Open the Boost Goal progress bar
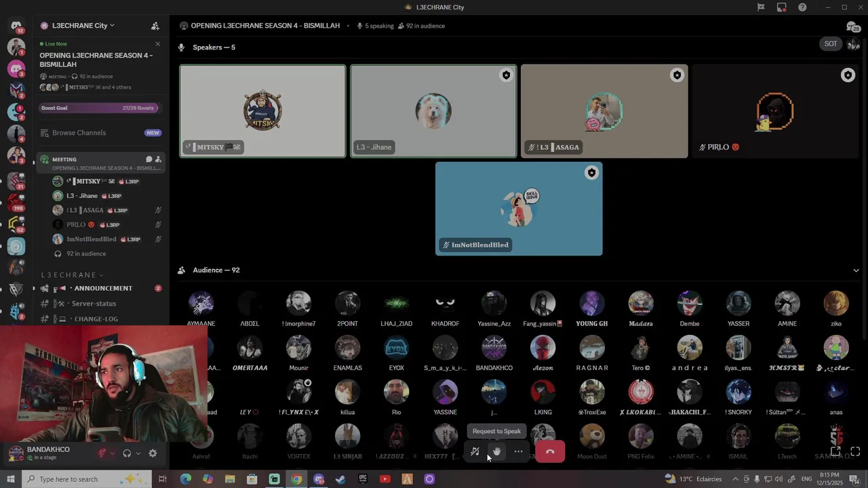Screen dimensions: 868x488 [x=100, y=108]
